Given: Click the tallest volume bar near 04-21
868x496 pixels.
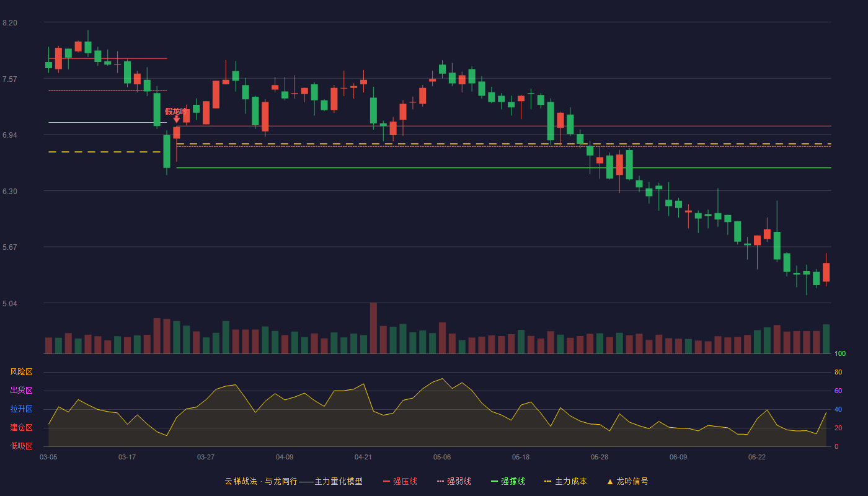Looking at the screenshot, I should (373, 328).
